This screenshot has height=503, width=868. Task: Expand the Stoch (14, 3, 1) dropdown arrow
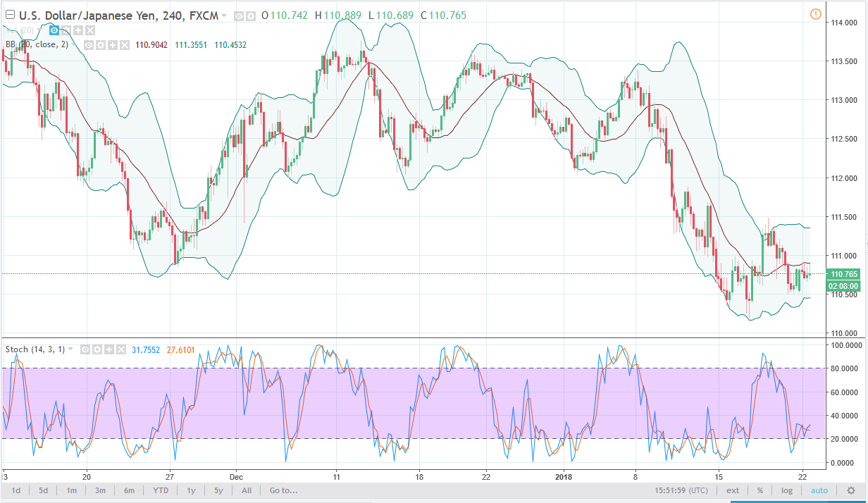pos(72,349)
